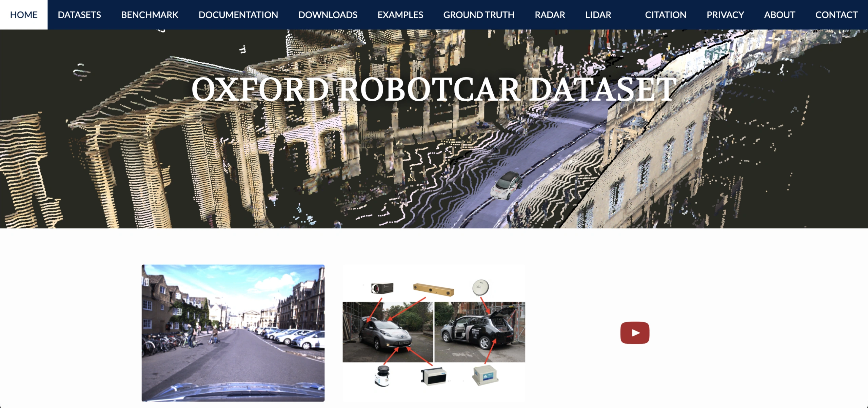Image resolution: width=868 pixels, height=408 pixels.
Task: Play the YouTube video
Action: (x=635, y=333)
